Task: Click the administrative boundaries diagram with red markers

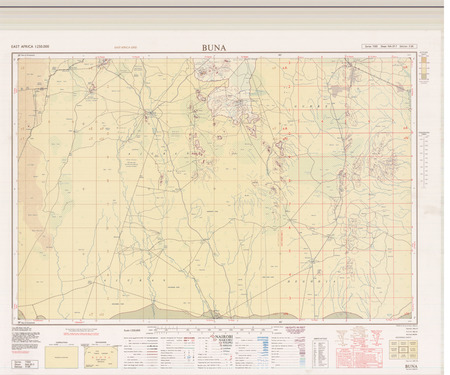Action: [101, 357]
